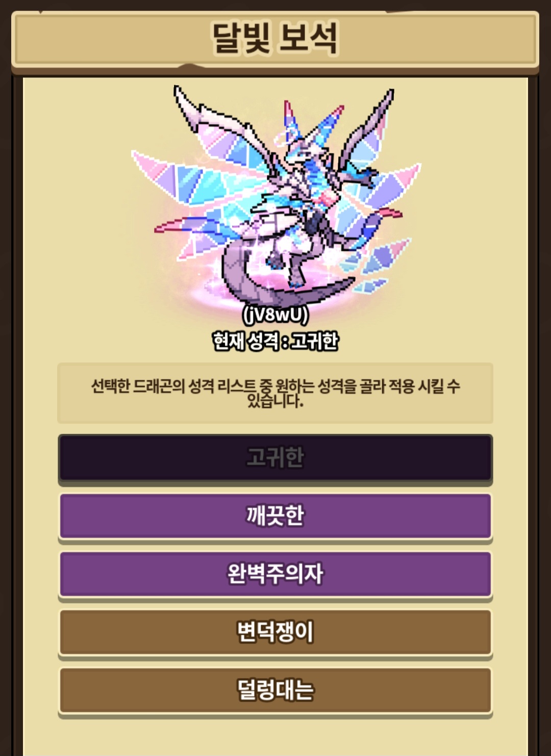Tap the floating crystal shards right of tail
551x756 pixels.
coord(375,265)
